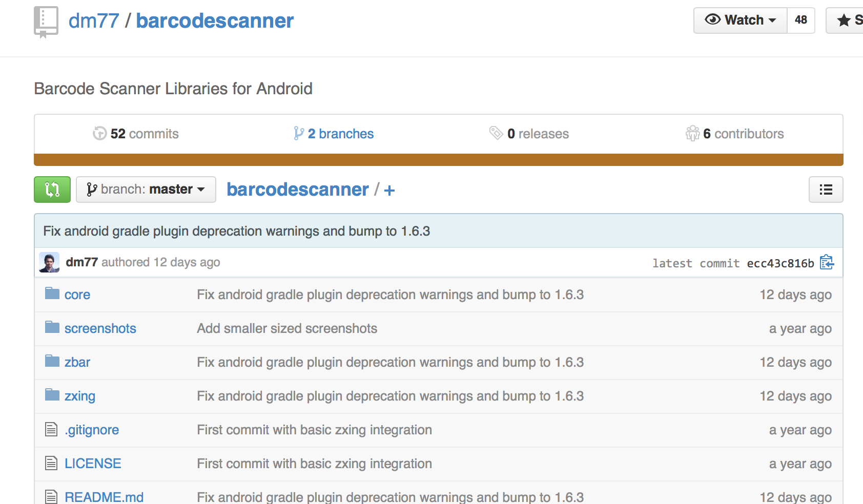Image resolution: width=863 pixels, height=504 pixels.
Task: Click the core folder icon
Action: (x=52, y=293)
